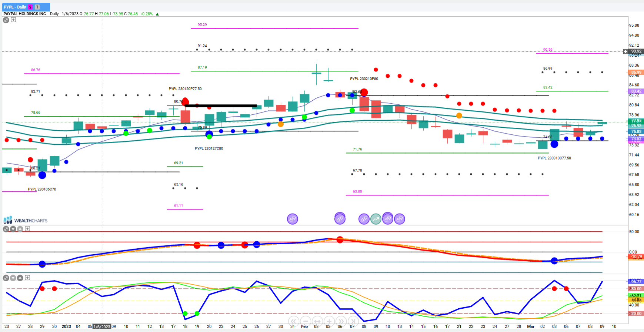Select the PYPL 230310C77.50 option label
Image resolution: width=644 pixels, height=332 pixels.
(x=554, y=158)
